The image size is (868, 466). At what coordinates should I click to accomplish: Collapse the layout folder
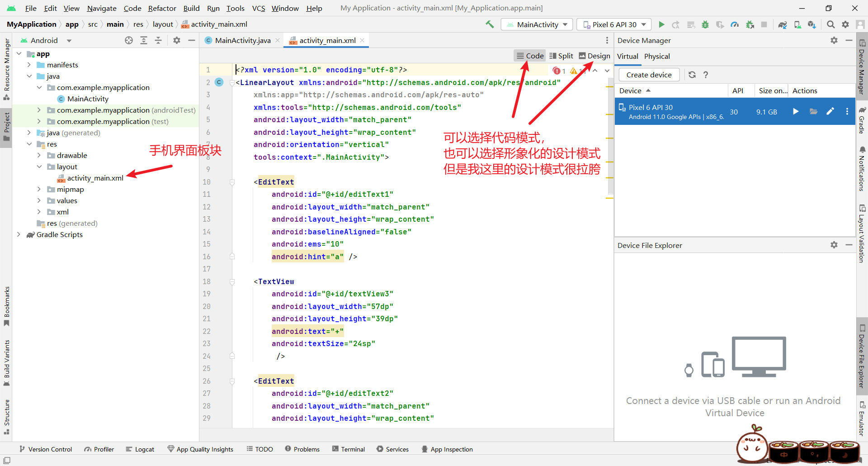pyautogui.click(x=39, y=166)
